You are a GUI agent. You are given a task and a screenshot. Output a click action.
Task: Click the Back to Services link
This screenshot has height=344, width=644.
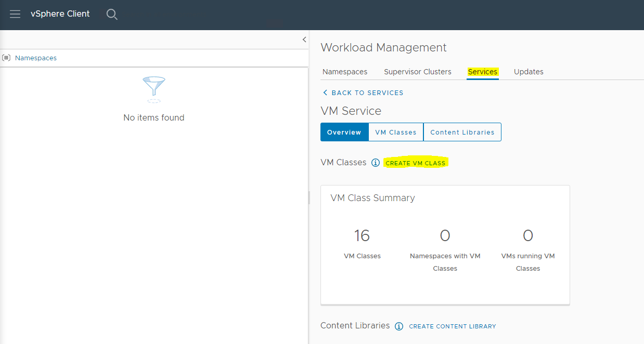[363, 92]
